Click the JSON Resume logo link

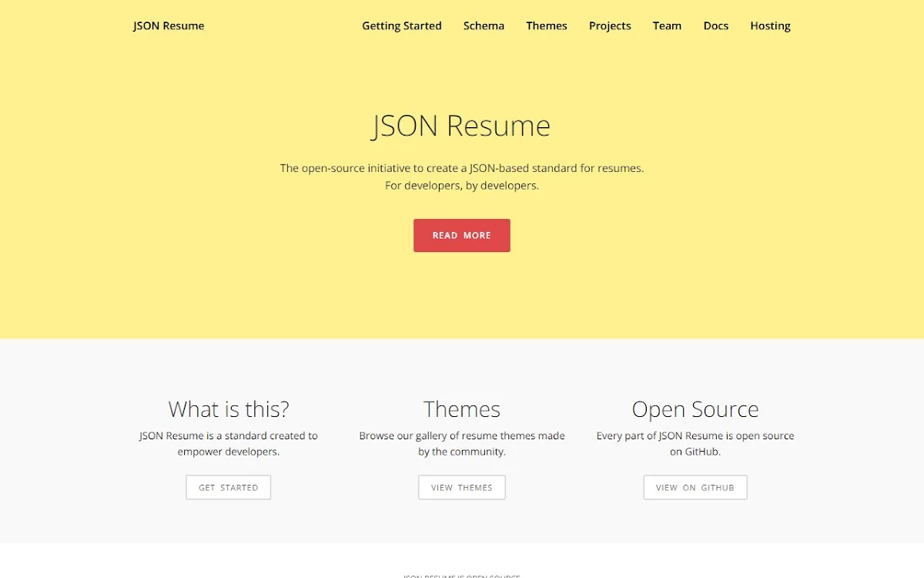[169, 25]
